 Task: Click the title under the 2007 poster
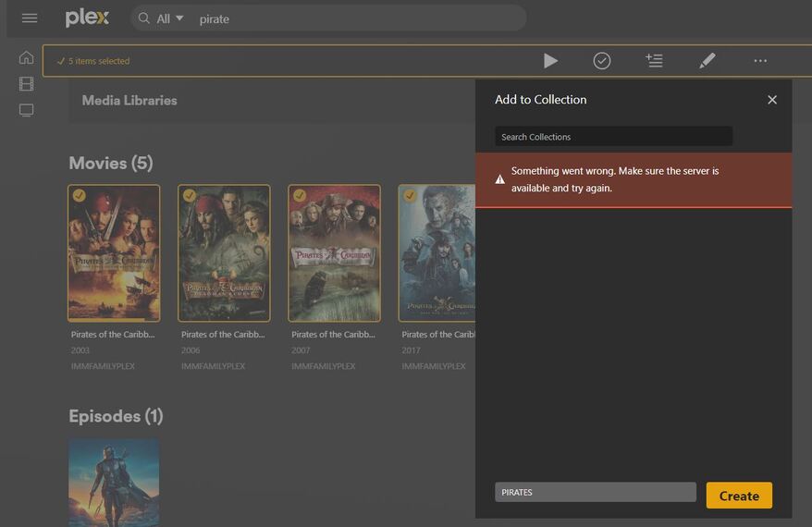coord(334,335)
